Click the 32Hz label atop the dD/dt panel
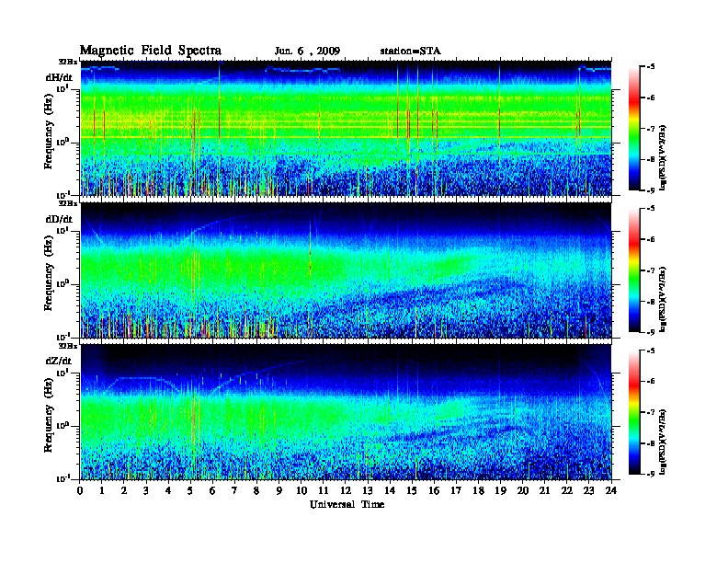728x563 pixels. [67, 203]
